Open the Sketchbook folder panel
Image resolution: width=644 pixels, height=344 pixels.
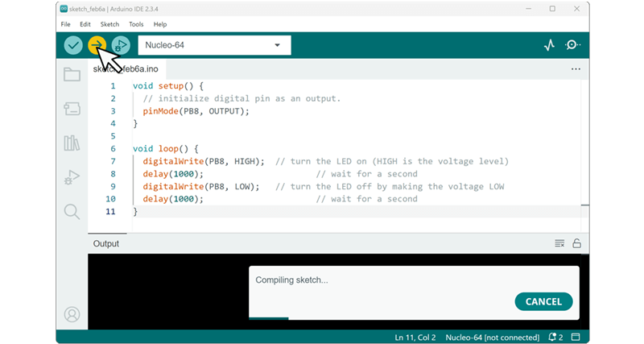tap(72, 74)
